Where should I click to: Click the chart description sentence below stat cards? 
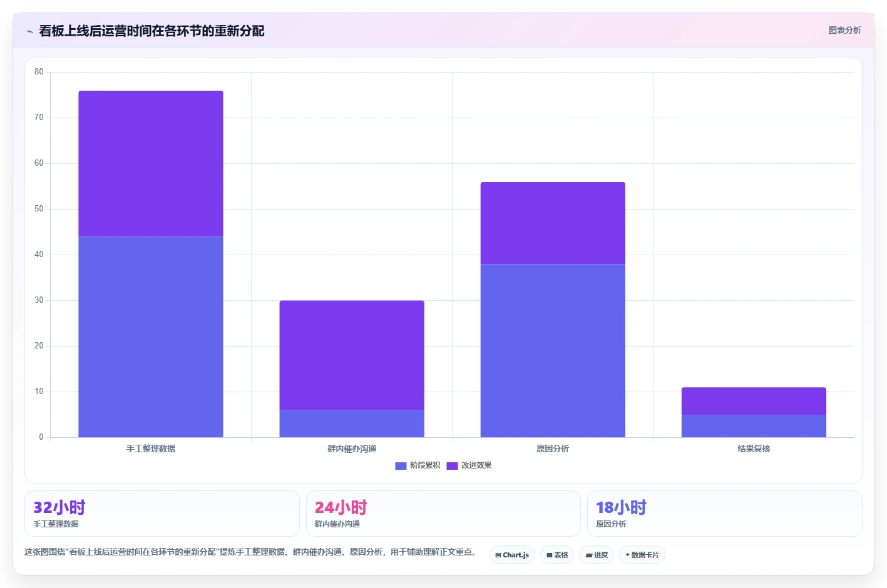pyautogui.click(x=252, y=552)
